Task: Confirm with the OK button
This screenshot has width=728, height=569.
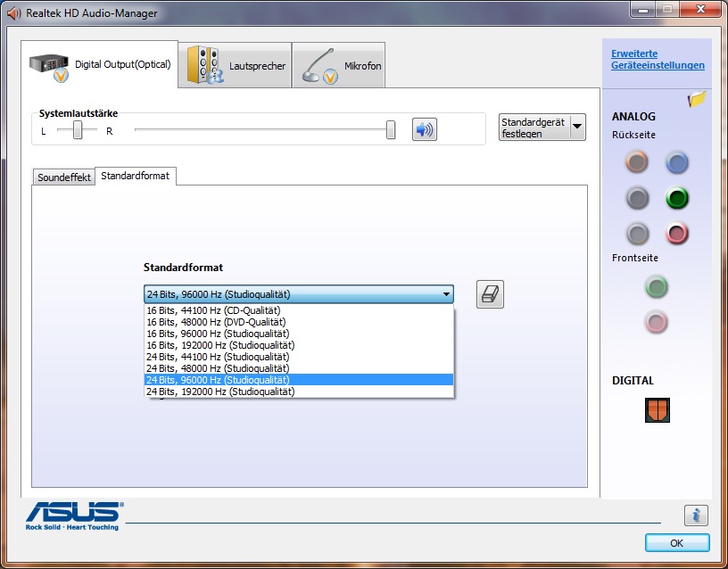Action: (x=677, y=543)
